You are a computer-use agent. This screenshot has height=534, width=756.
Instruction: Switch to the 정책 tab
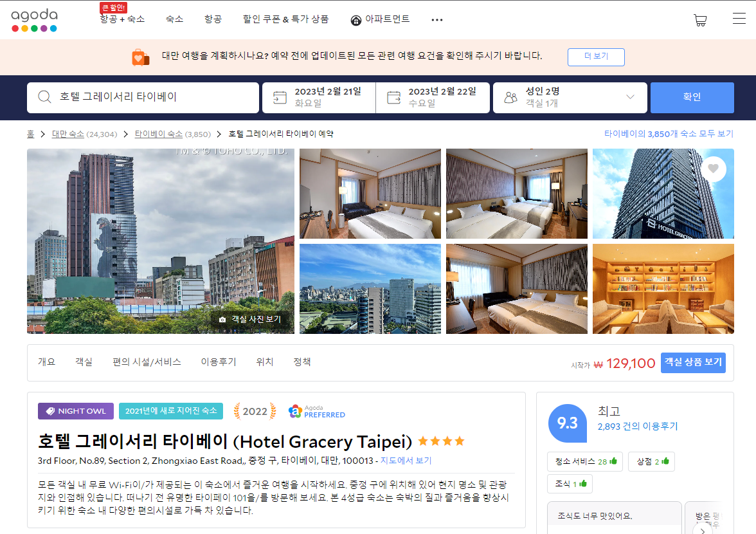click(x=302, y=362)
